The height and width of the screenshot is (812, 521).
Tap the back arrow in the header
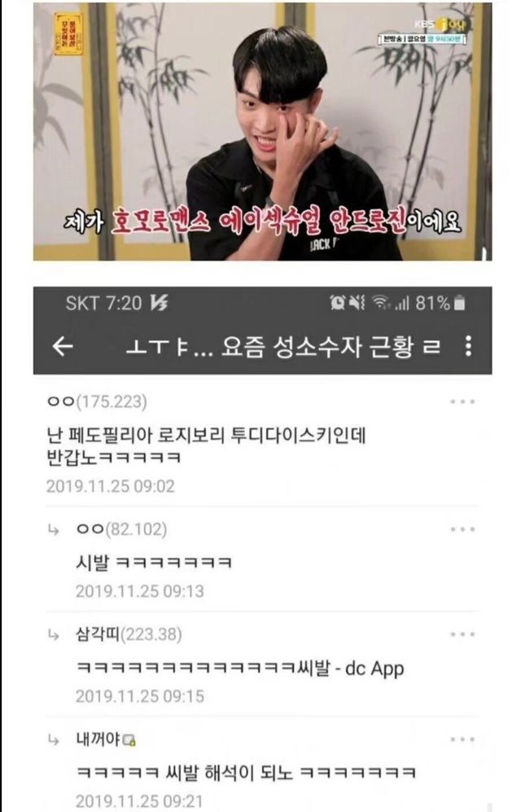(63, 346)
